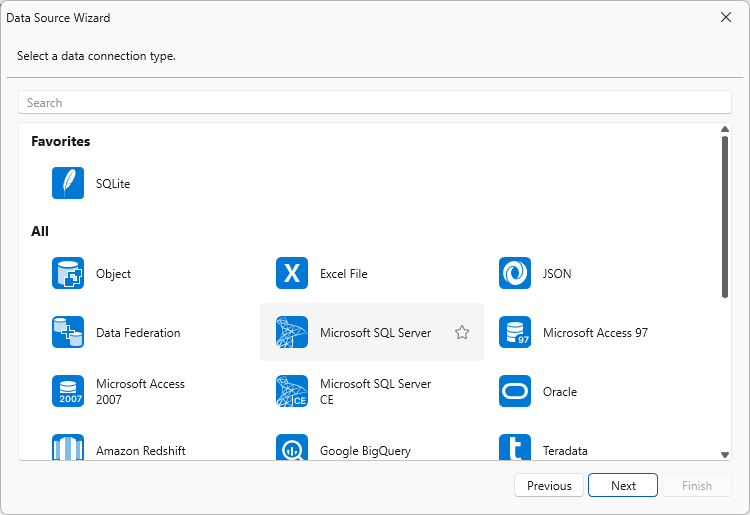750x515 pixels.
Task: Click the "Microsoft Access 2007" label text
Action: [x=140, y=392]
